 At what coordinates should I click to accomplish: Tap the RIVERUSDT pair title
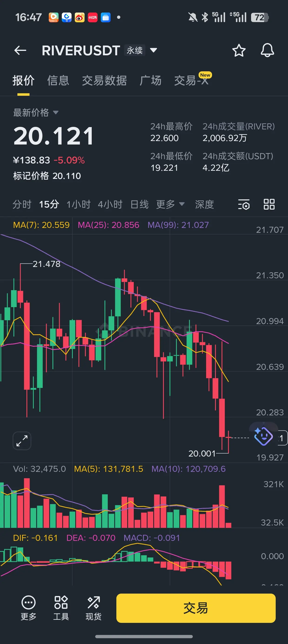[81, 50]
